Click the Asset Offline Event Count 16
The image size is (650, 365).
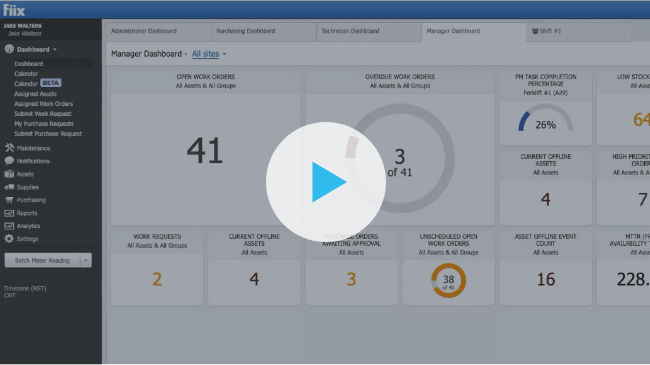[546, 279]
